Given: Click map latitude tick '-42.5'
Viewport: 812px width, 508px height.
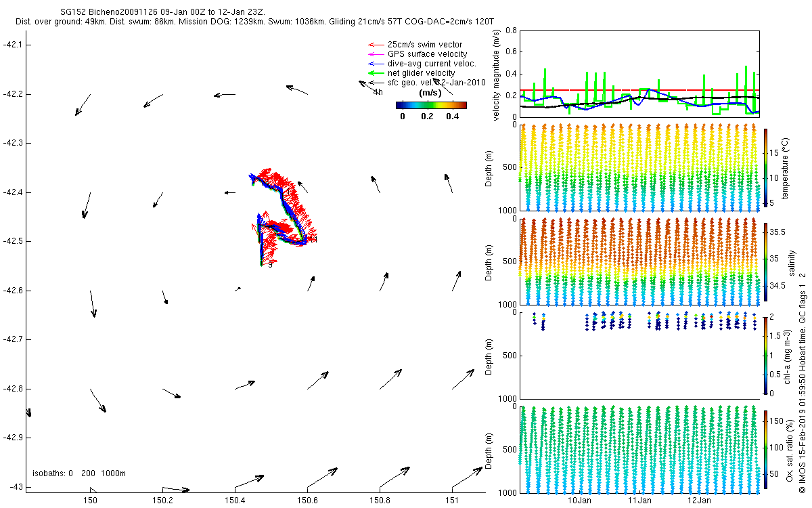Looking at the screenshot, I should click(13, 241).
